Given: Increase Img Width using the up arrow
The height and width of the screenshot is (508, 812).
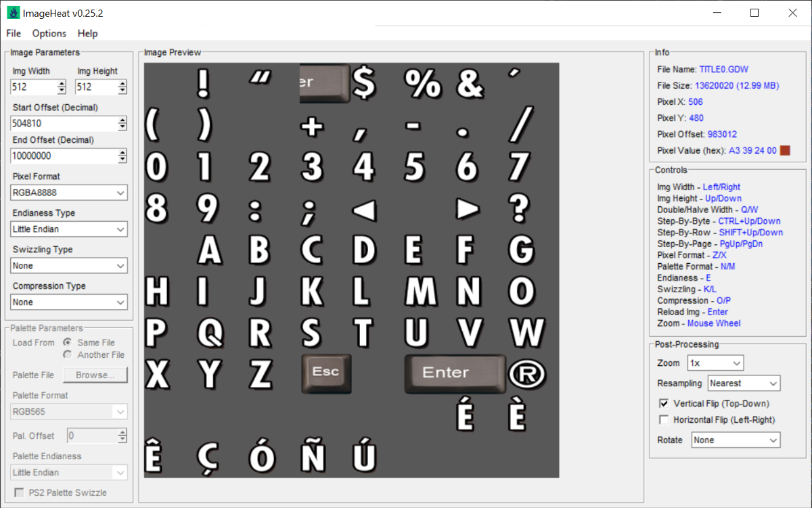Looking at the screenshot, I should coord(62,84).
